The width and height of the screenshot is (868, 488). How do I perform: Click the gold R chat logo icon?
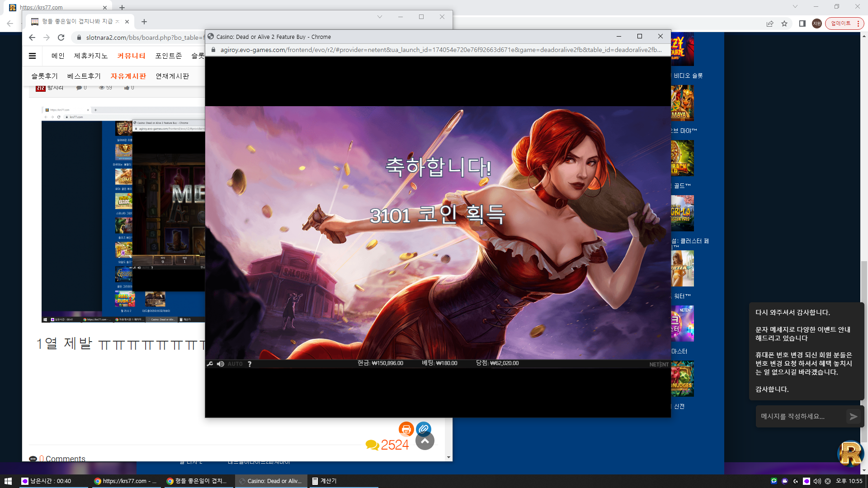pyautogui.click(x=851, y=453)
